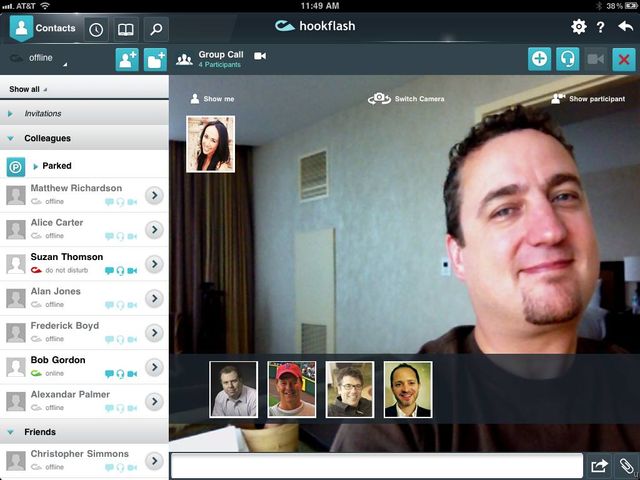Viewport: 640px width, 480px height.
Task: Select the Contacts tab
Action: [x=43, y=28]
